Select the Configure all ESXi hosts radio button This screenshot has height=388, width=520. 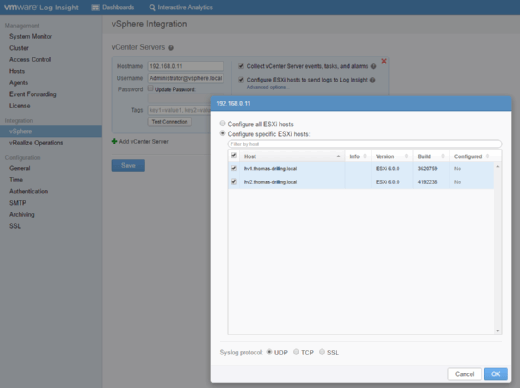[x=222, y=123]
